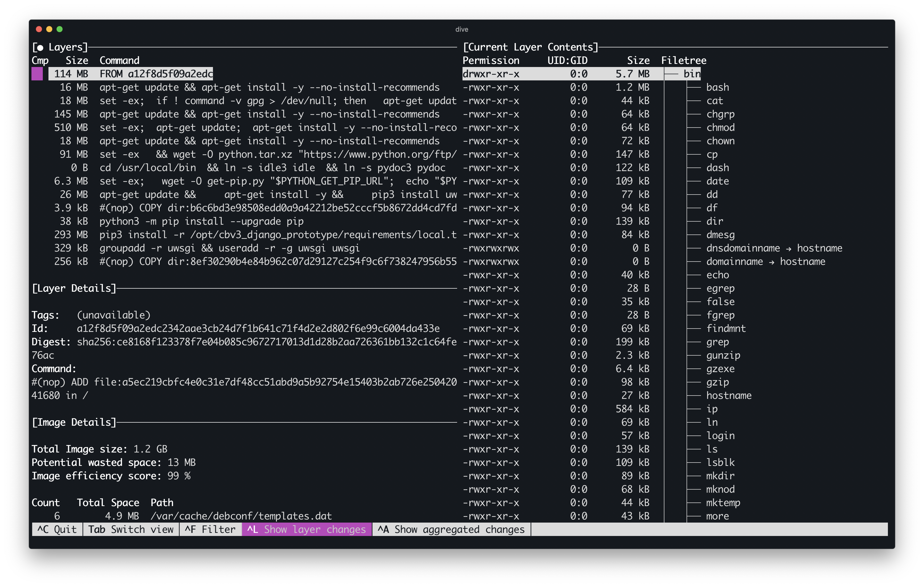The width and height of the screenshot is (924, 587).
Task: Select the 114 MB FROM a12f8d5f09a2edc layer
Action: (x=130, y=74)
